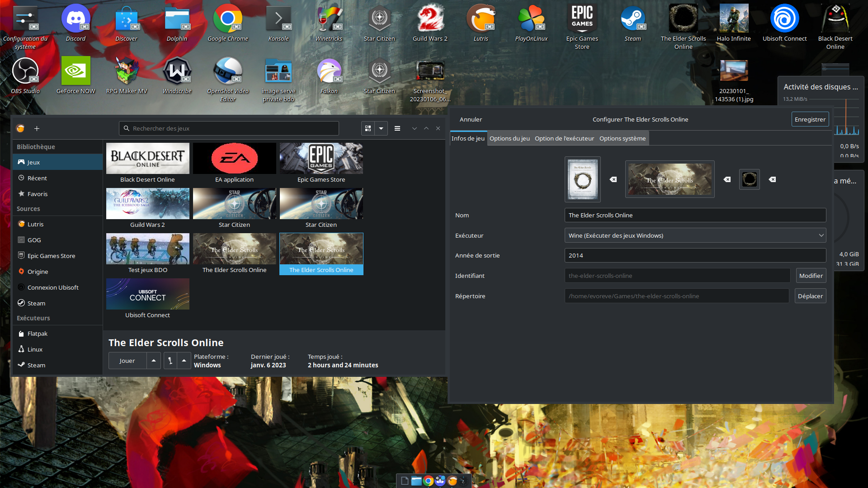Expand the Wine runner arrow menu
Screen dimensions: 868x488
(184, 361)
